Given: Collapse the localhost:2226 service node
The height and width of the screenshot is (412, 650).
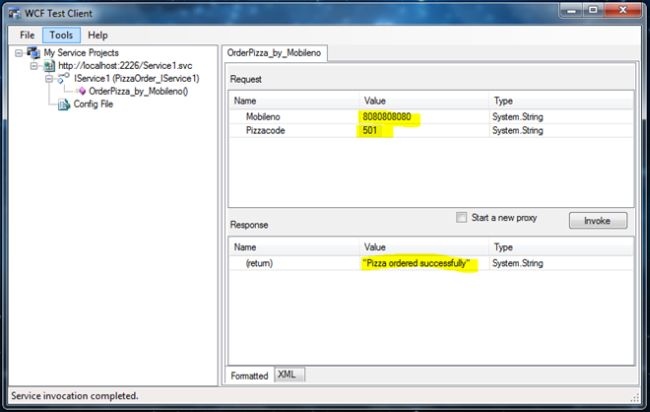Looking at the screenshot, I should click(34, 66).
